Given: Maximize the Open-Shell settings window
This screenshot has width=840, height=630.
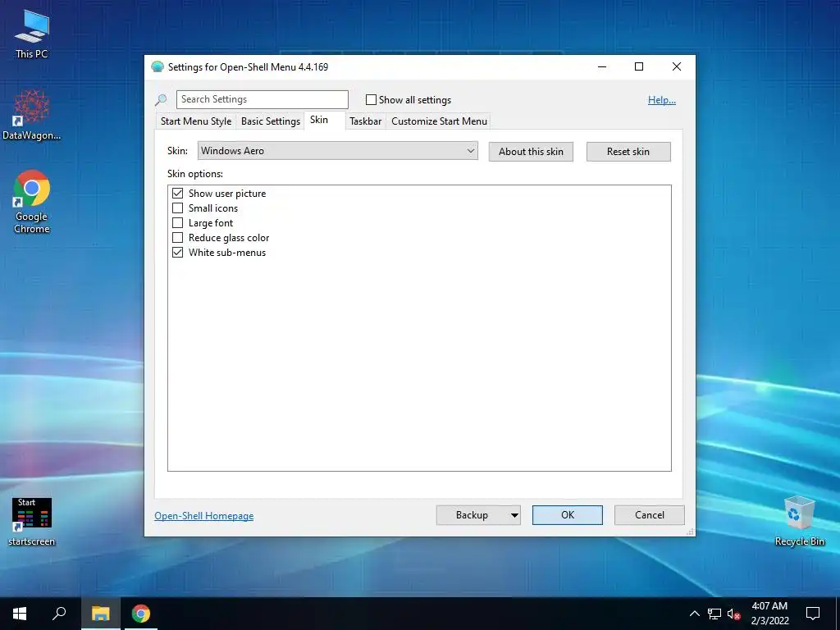Looking at the screenshot, I should coord(638,67).
